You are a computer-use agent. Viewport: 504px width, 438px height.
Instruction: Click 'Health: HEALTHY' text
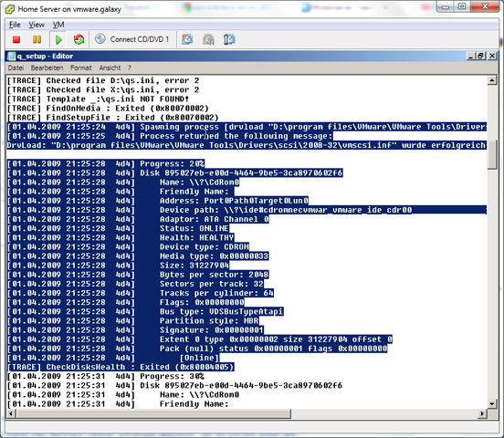(196, 238)
